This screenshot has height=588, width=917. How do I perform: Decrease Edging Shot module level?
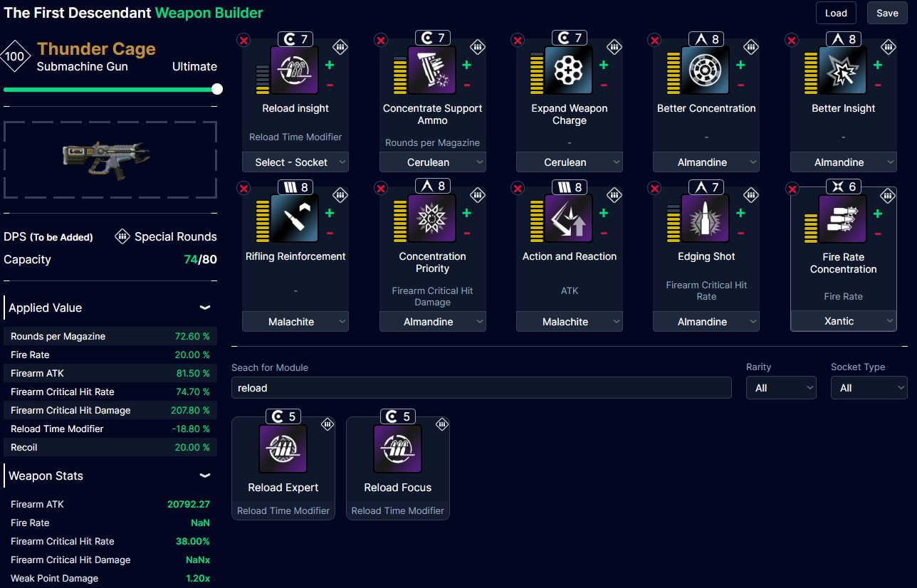coord(740,233)
